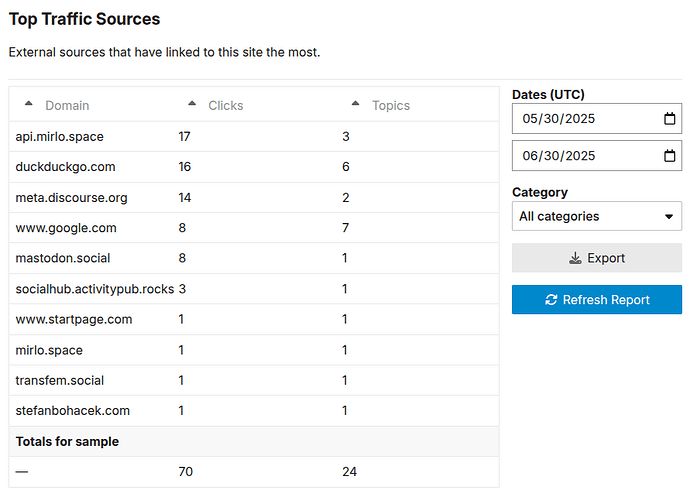This screenshot has height=497, width=690.
Task: Click the Export button
Action: (x=597, y=258)
